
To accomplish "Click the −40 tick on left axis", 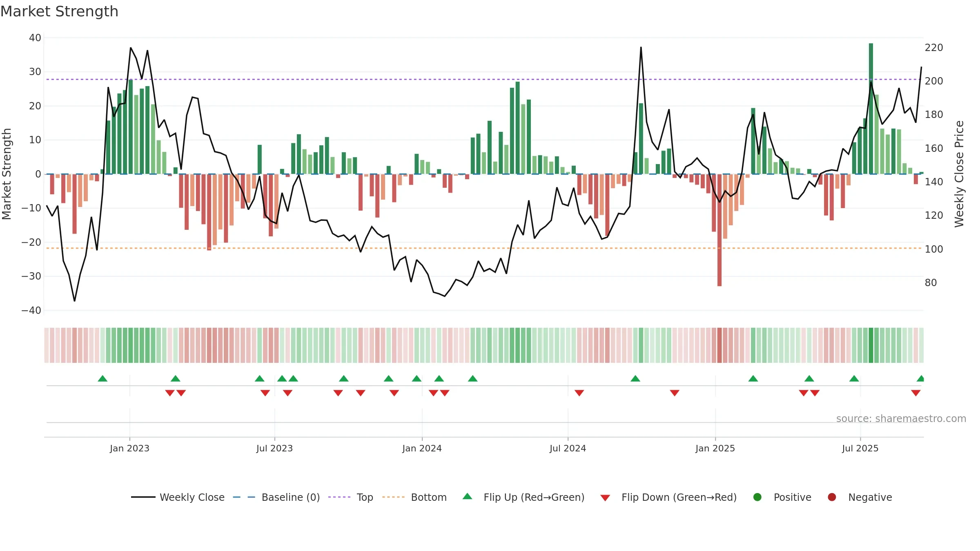I will 31,311.
